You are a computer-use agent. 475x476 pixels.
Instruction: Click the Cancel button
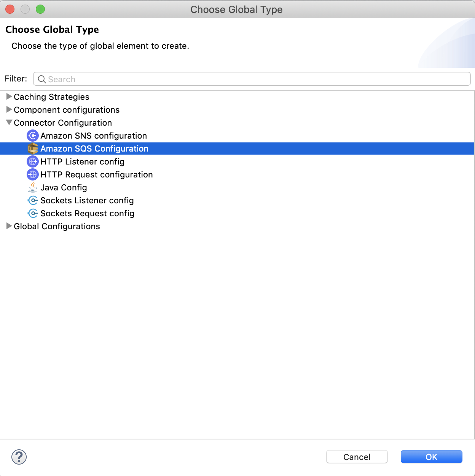pyautogui.click(x=357, y=457)
